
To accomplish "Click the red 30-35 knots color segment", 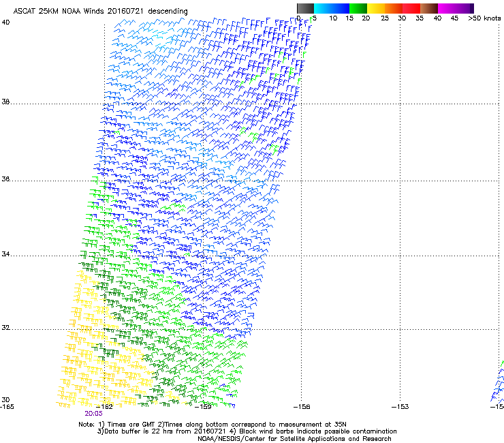I will 411,8.
